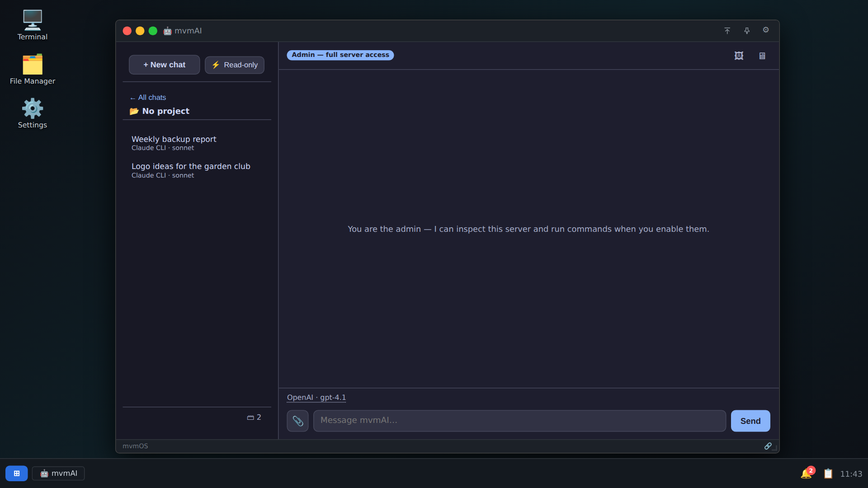This screenshot has height=488, width=868.
Task: Open the server console icon in chat header
Action: [x=762, y=56]
